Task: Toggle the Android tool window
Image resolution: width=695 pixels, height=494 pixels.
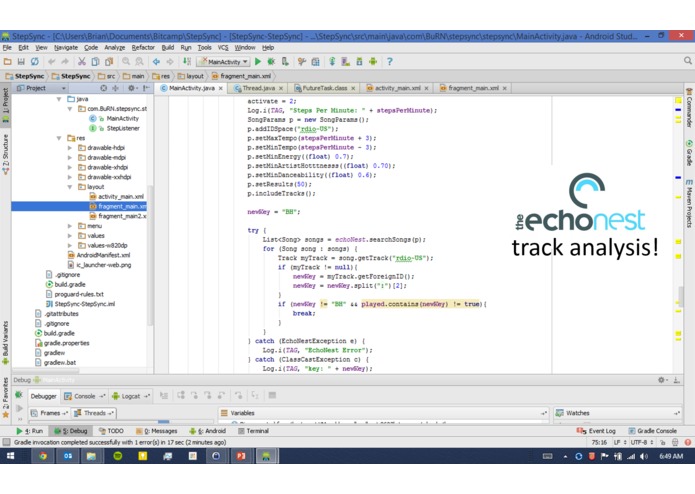Action: pyautogui.click(x=207, y=431)
